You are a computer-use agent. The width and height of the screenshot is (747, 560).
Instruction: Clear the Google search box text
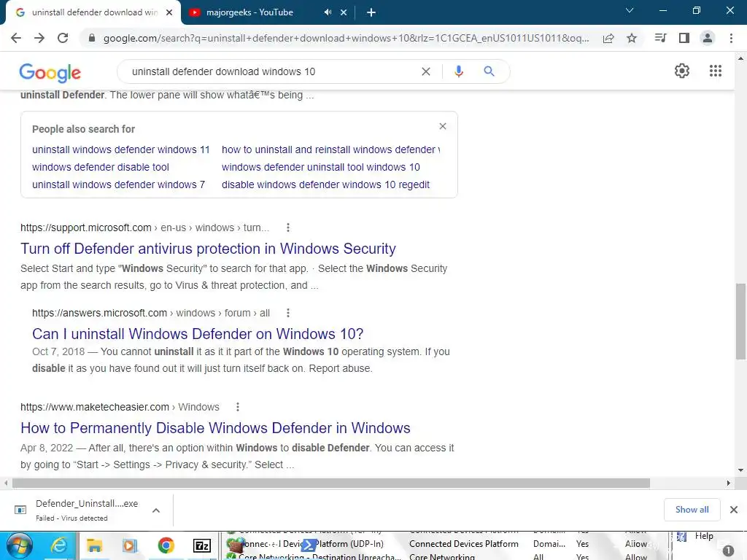[x=426, y=71]
